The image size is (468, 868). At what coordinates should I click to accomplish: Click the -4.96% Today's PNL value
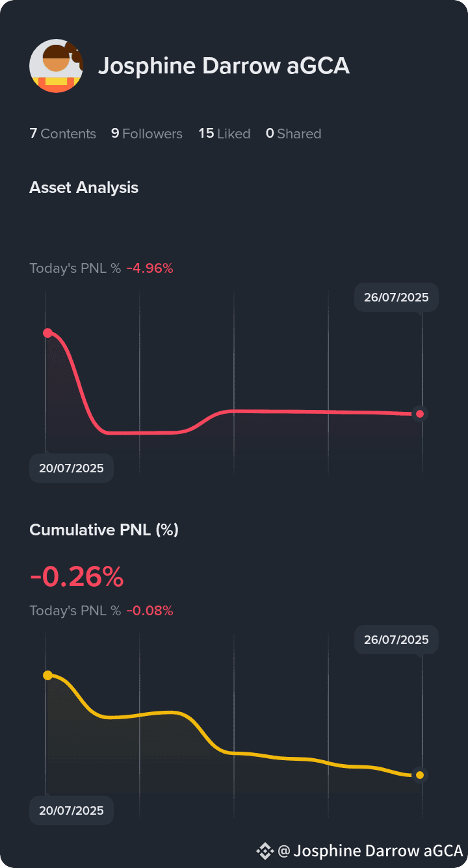pyautogui.click(x=149, y=268)
